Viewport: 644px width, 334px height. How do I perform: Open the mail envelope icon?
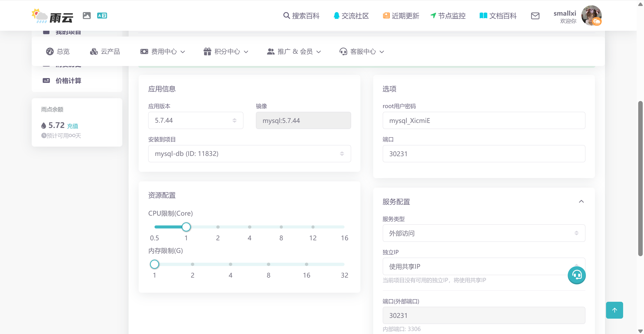(x=535, y=16)
